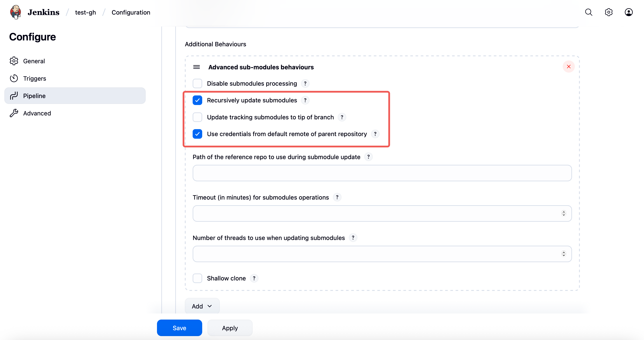Remove the Advanced sub-modules behaviours block
This screenshot has width=644, height=340.
tap(569, 67)
